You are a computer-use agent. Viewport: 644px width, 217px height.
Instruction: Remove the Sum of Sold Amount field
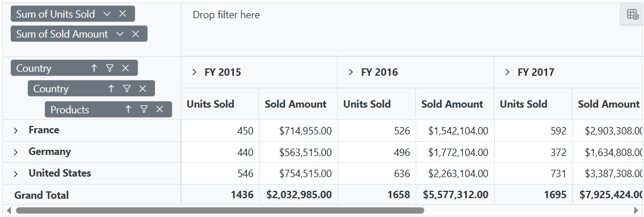(136, 34)
